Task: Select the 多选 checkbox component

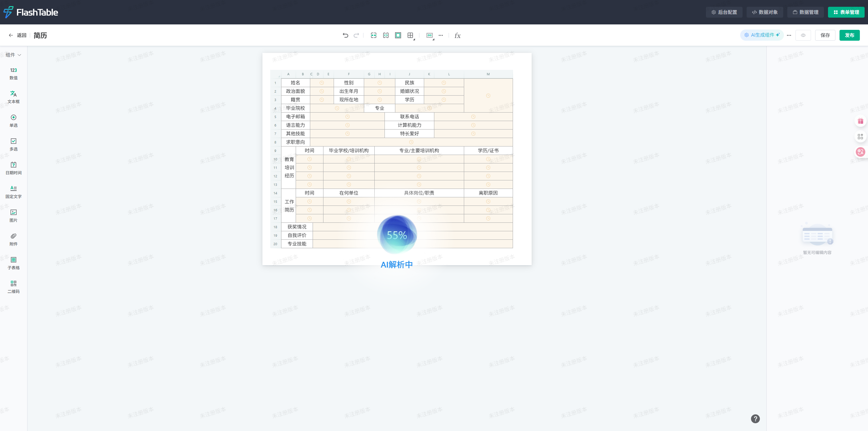Action: [14, 144]
